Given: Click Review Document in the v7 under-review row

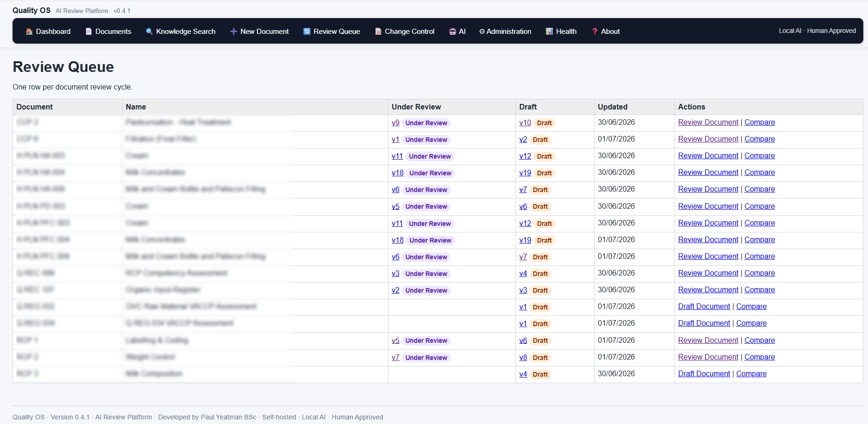Looking at the screenshot, I should (x=708, y=357).
